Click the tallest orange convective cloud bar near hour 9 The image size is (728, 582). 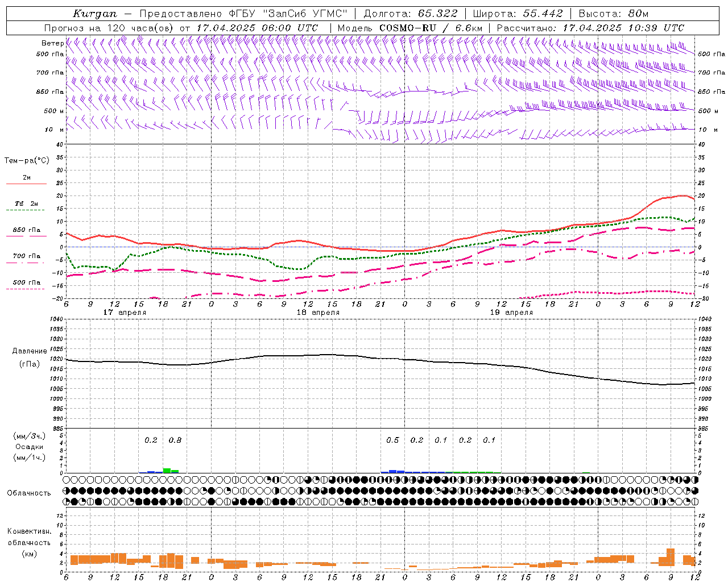tap(671, 557)
